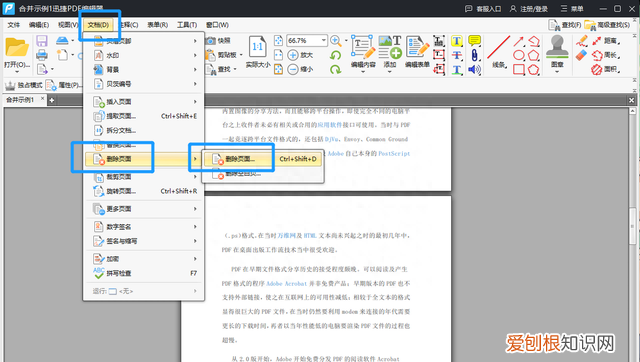Select the red arrow drawing tool

pyautogui.click(x=519, y=41)
